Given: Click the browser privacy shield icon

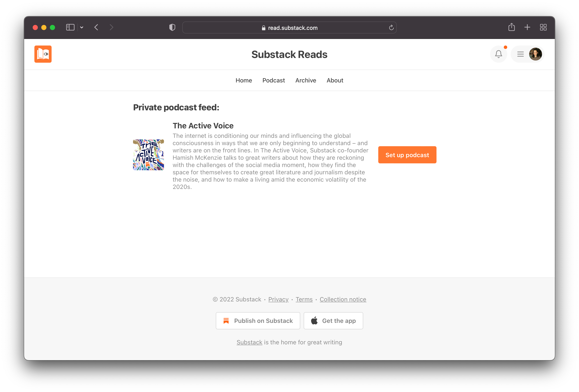Looking at the screenshot, I should click(x=172, y=27).
